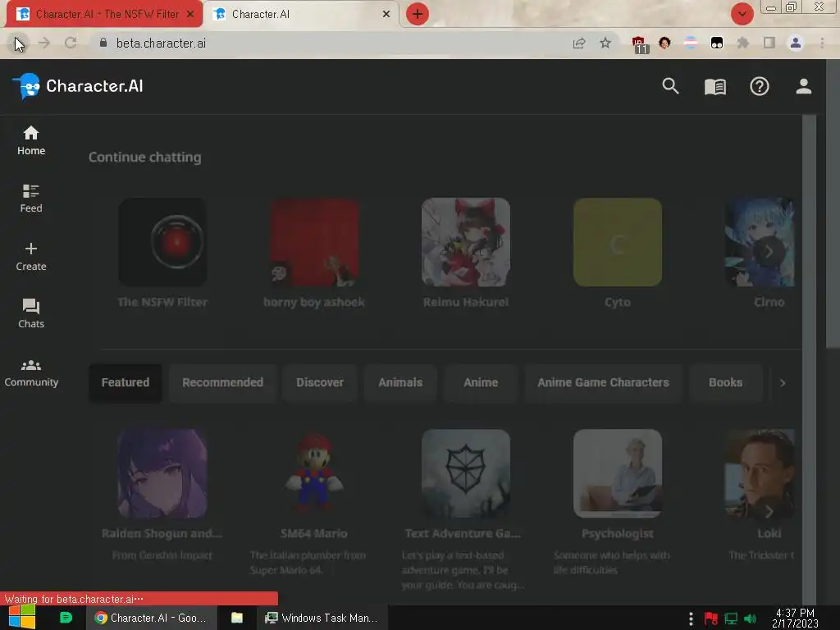Toggle the browser side panel icon
The width and height of the screenshot is (840, 630).
[x=769, y=43]
